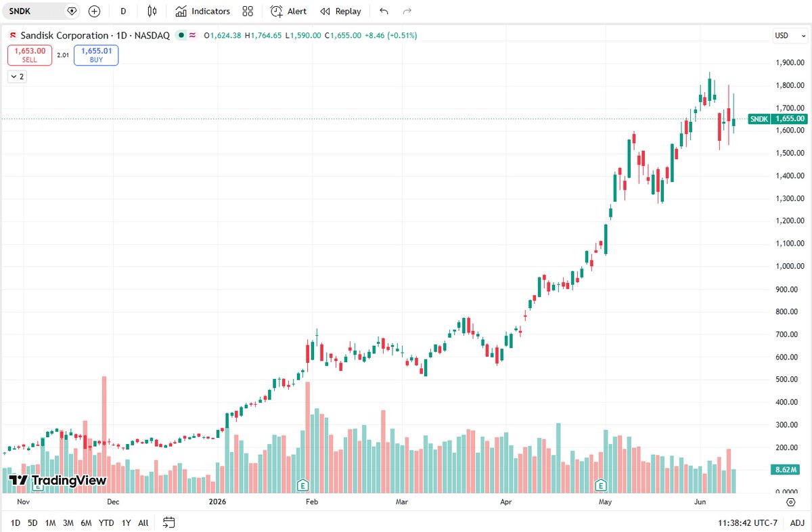Select the YTD date range

click(106, 523)
